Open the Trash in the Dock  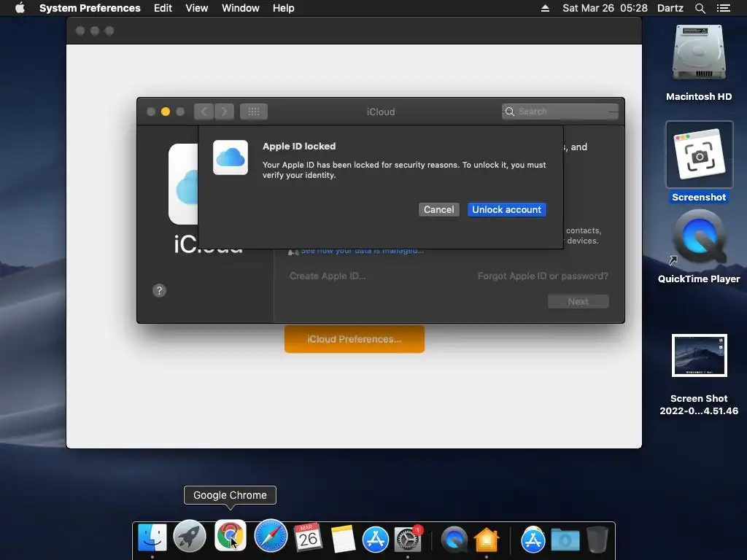coord(597,540)
